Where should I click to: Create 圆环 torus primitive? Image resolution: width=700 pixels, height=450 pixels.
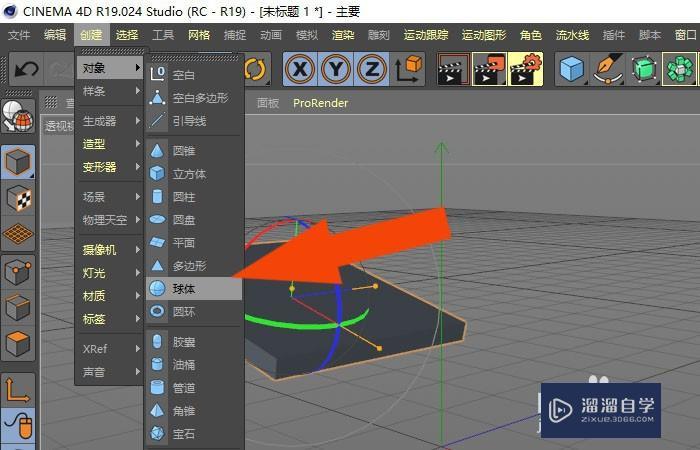[194, 312]
